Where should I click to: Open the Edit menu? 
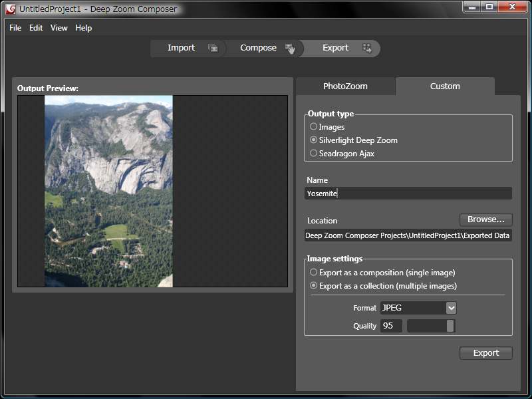tap(36, 28)
